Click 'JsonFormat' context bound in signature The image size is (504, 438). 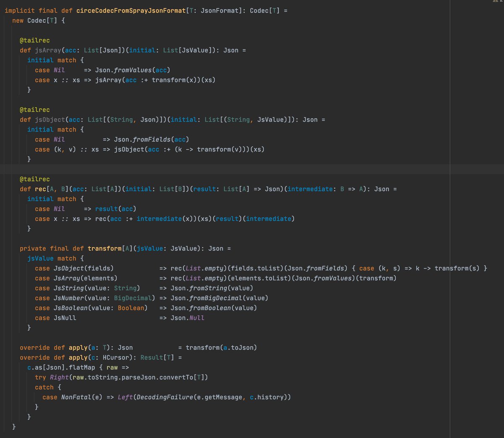(219, 11)
